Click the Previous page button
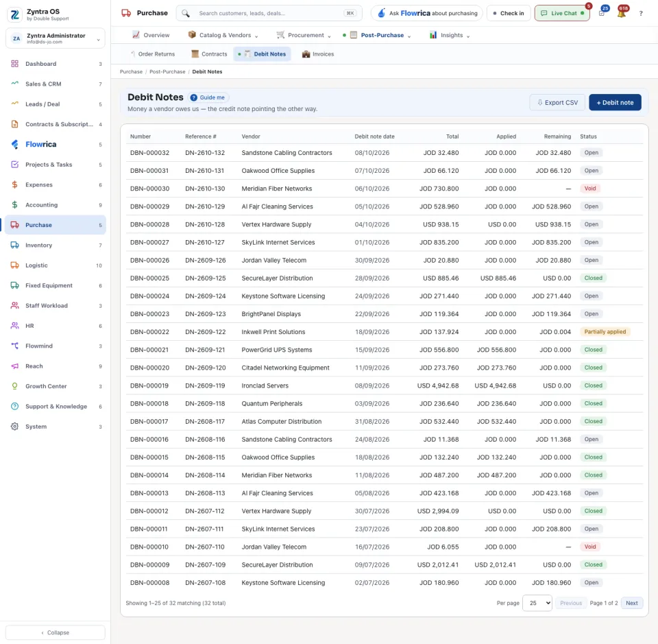658x644 pixels. (x=571, y=603)
